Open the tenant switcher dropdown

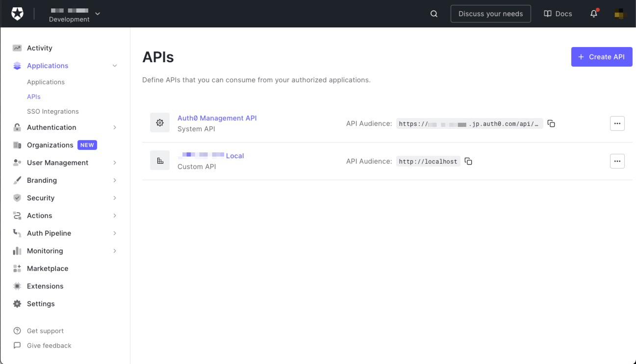click(96, 14)
